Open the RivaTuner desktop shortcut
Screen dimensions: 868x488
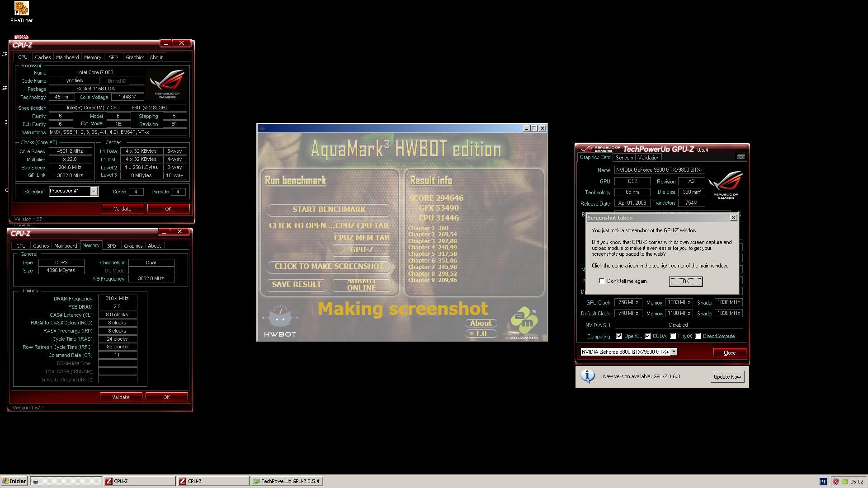pos(21,12)
